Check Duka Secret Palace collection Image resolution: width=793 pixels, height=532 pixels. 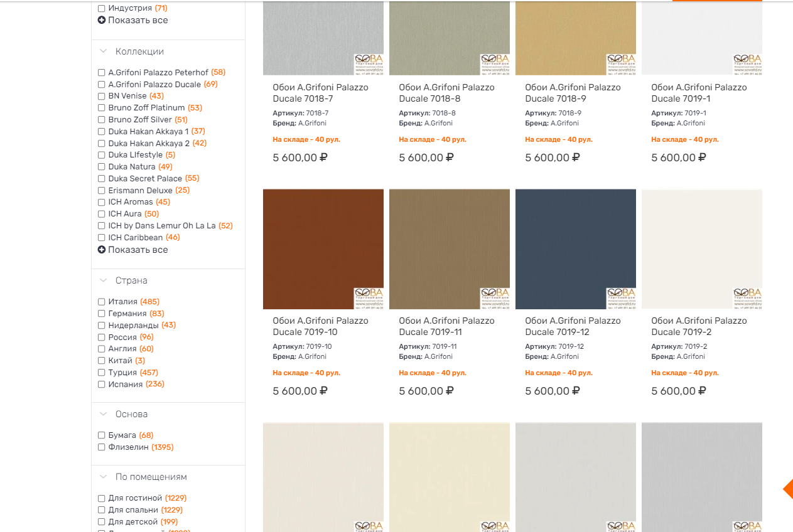pos(102,179)
